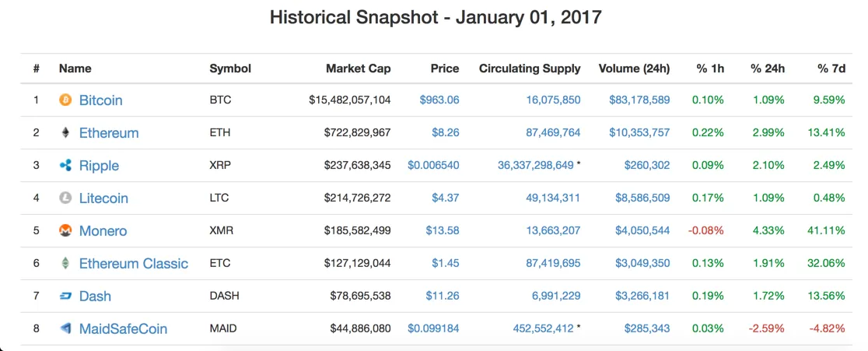Click the Dash logo icon
Viewport: 868px width, 351px height.
65,297
